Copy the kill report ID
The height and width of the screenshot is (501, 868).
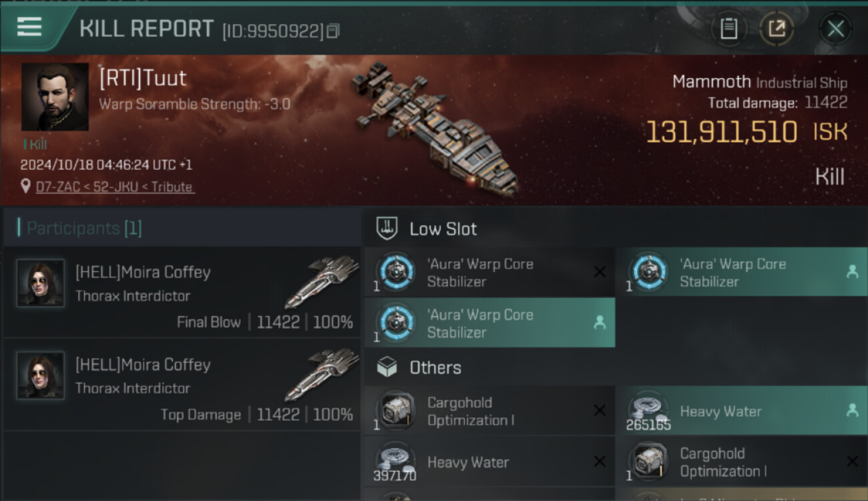pos(333,31)
